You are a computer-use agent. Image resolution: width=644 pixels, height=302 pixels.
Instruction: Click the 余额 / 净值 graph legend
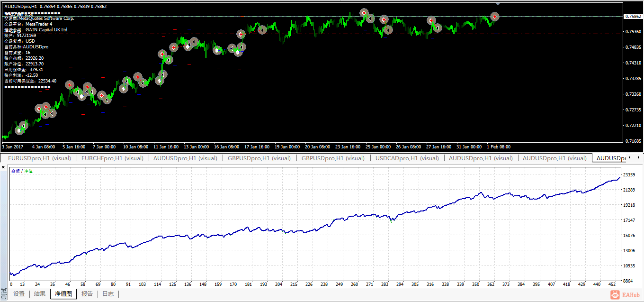[22, 171]
